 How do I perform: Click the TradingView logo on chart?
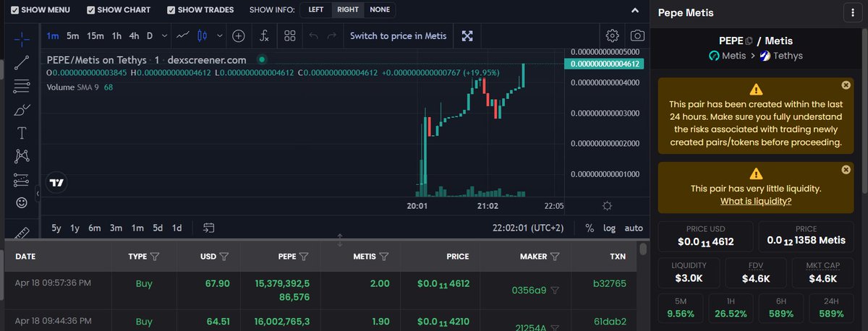(56, 183)
